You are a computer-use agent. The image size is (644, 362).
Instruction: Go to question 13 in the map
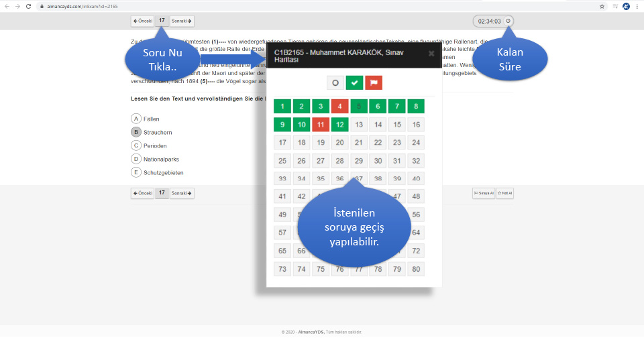359,125
